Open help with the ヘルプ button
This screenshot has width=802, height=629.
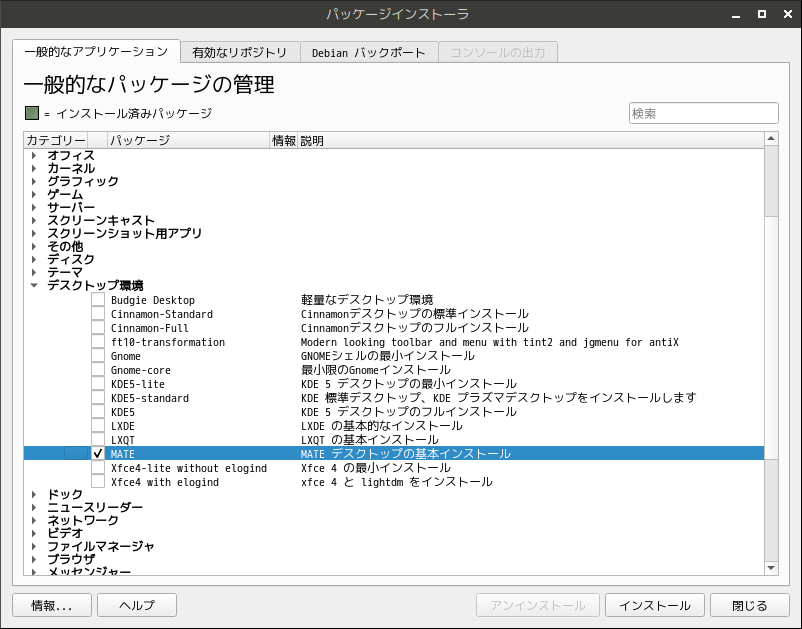click(x=137, y=605)
